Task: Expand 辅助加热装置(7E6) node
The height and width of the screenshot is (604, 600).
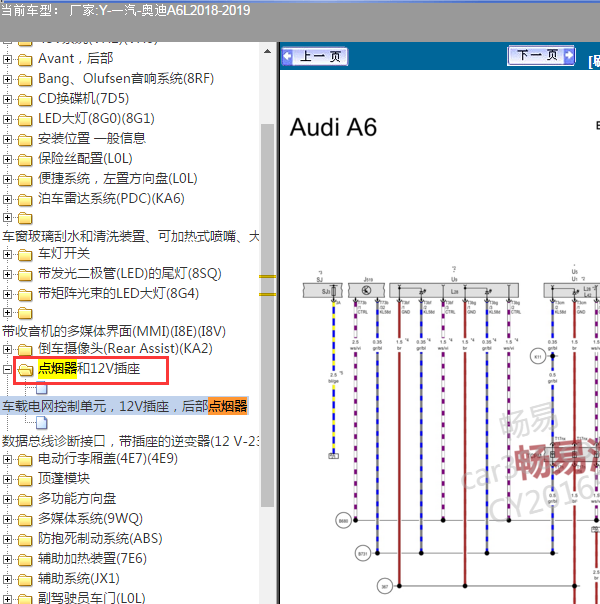Action: coord(7,560)
